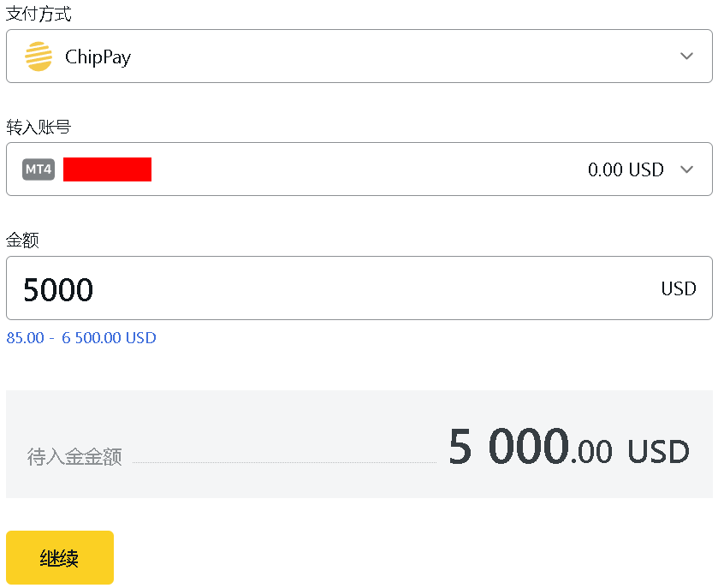Click the 0.00 USD account balance
Screen dimensions: 718x588
pos(626,169)
